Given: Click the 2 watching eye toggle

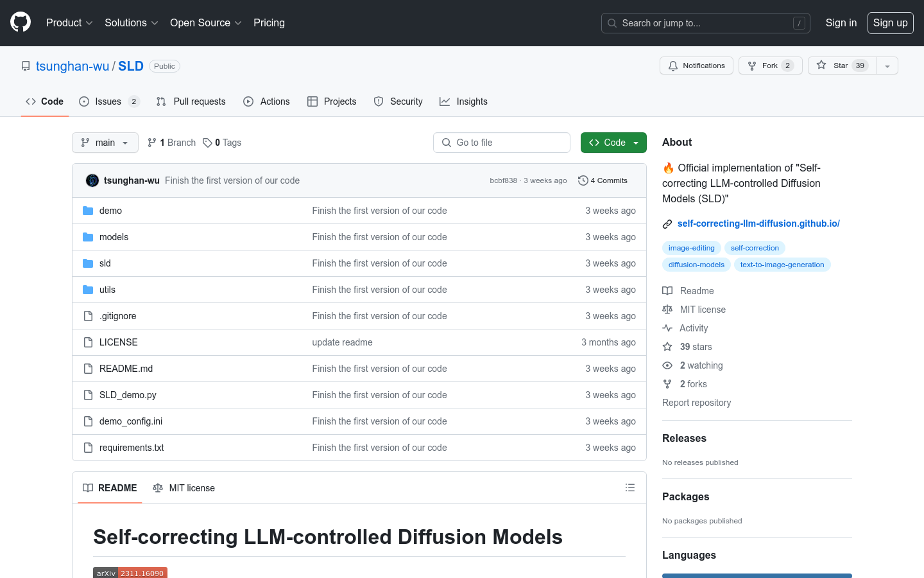Looking at the screenshot, I should [x=667, y=365].
